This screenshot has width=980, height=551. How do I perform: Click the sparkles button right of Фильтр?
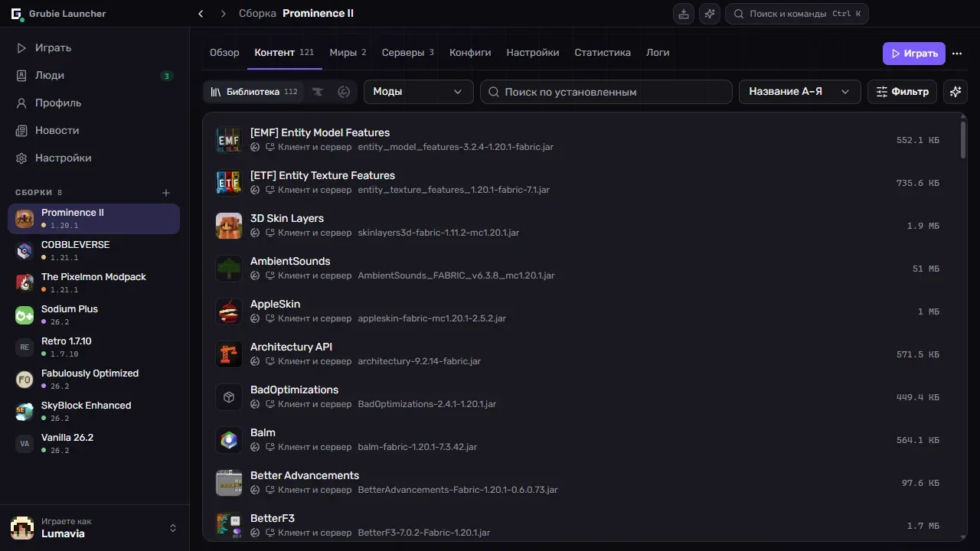click(x=955, y=92)
